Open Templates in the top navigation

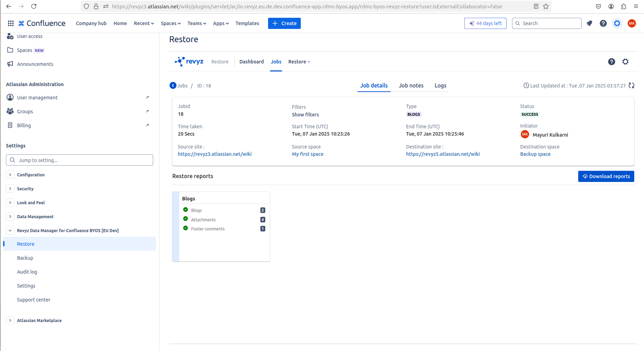247,23
